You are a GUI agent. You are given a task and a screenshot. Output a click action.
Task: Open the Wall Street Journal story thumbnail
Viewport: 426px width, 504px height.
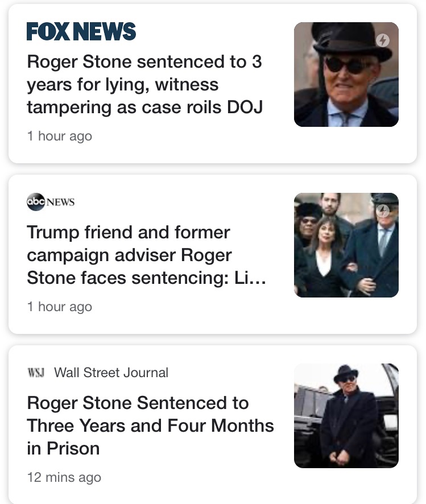coord(346,416)
